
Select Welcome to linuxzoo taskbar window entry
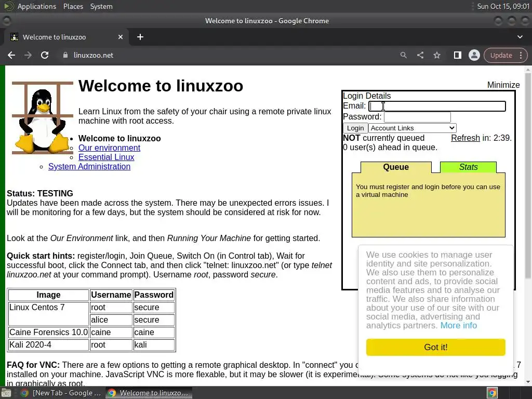(x=149, y=393)
